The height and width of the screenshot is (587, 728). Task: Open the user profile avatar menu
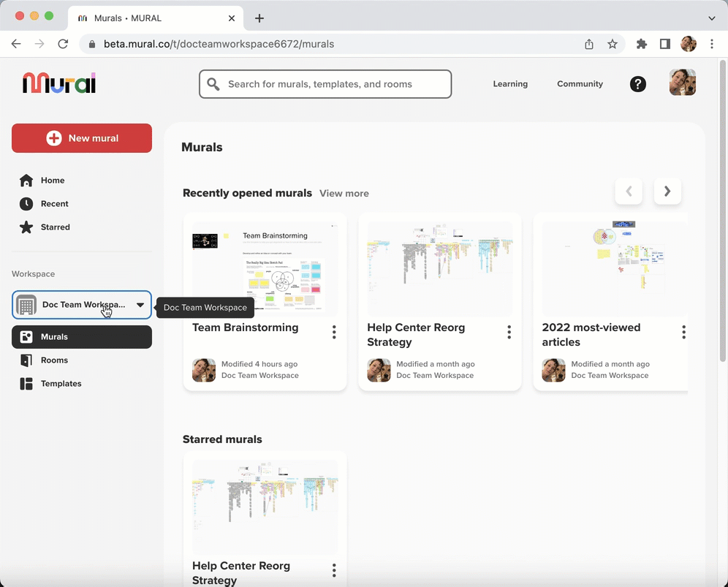point(682,83)
